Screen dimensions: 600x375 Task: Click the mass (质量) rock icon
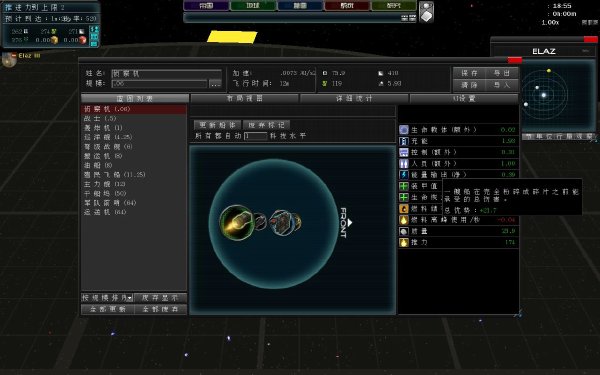(x=404, y=231)
